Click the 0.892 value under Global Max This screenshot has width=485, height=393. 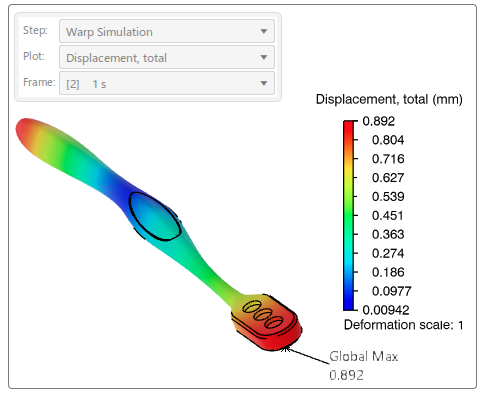(346, 375)
